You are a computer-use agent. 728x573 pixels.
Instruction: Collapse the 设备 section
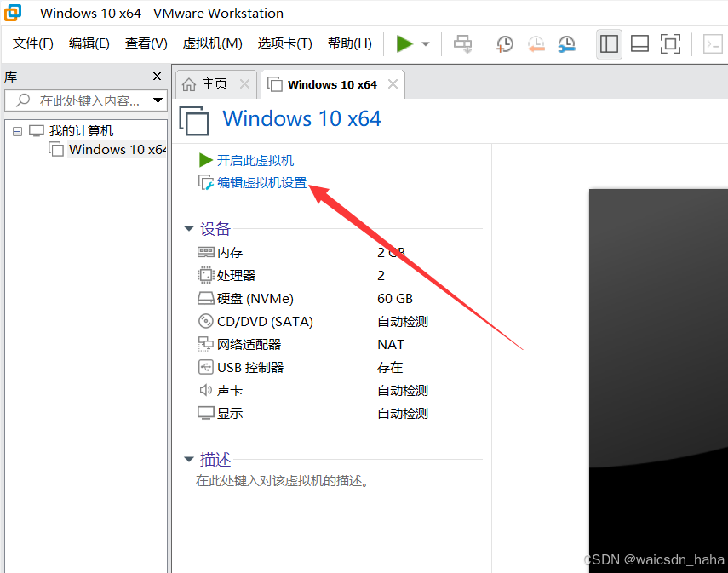pyautogui.click(x=189, y=228)
